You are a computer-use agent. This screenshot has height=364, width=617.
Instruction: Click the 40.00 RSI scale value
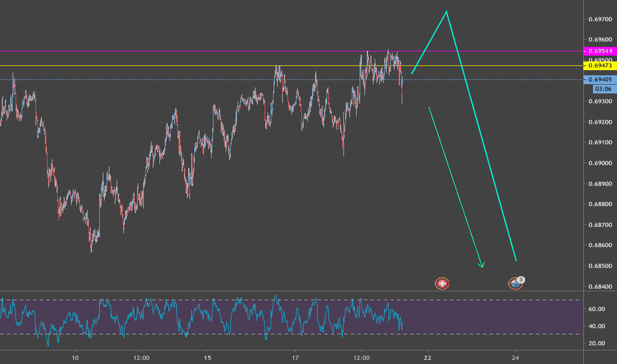click(597, 326)
